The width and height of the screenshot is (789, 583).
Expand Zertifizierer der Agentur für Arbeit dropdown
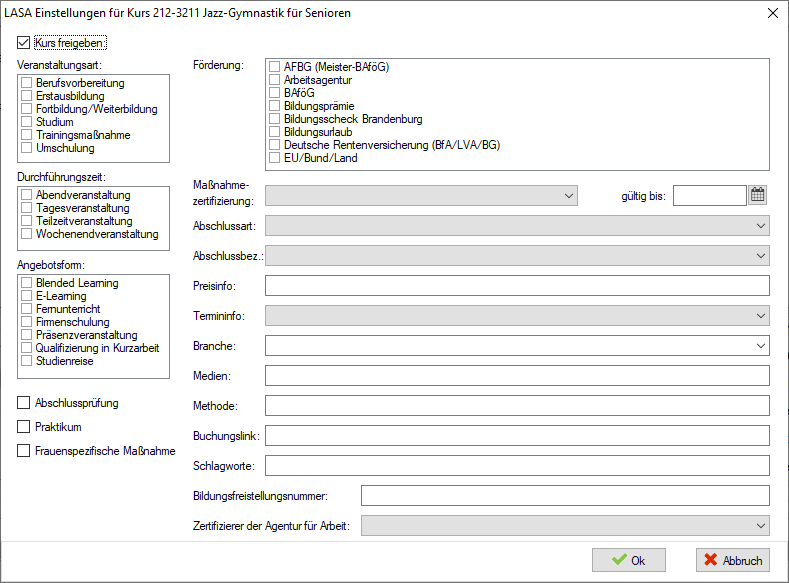coord(565,526)
